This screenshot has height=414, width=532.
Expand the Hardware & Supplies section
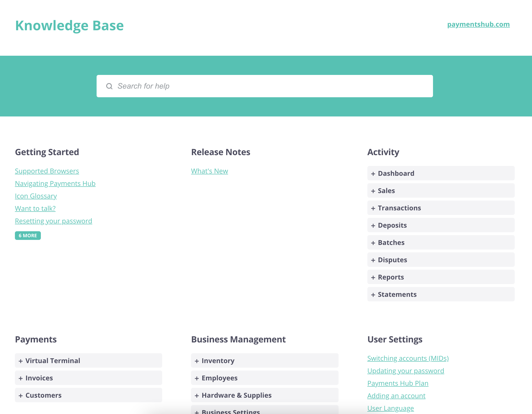197,395
